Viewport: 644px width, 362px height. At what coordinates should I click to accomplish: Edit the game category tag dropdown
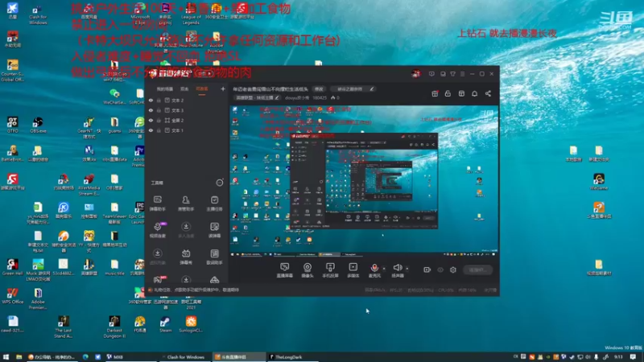(x=257, y=97)
